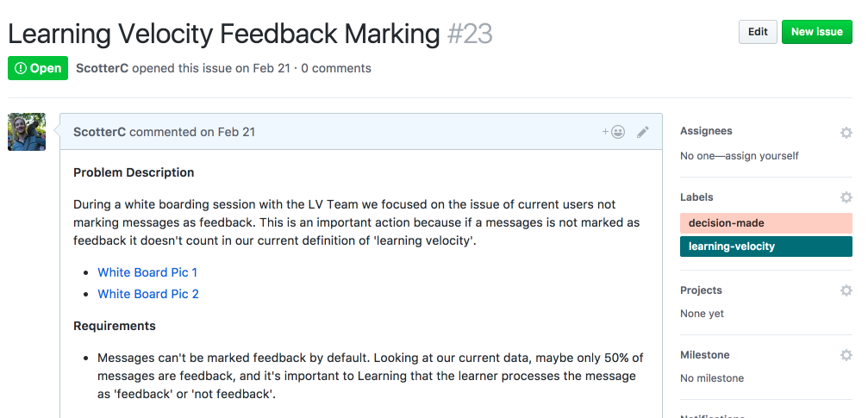This screenshot has width=868, height=418.
Task: Click ScotterC username in issue subtitle
Action: [102, 68]
